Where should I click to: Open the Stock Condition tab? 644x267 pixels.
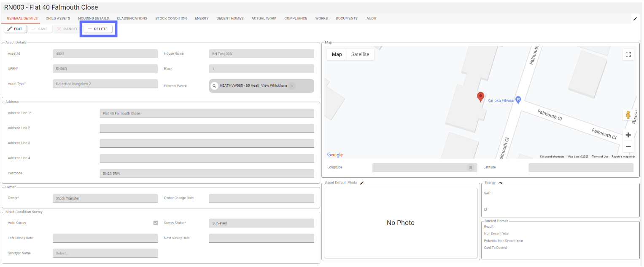[171, 19]
